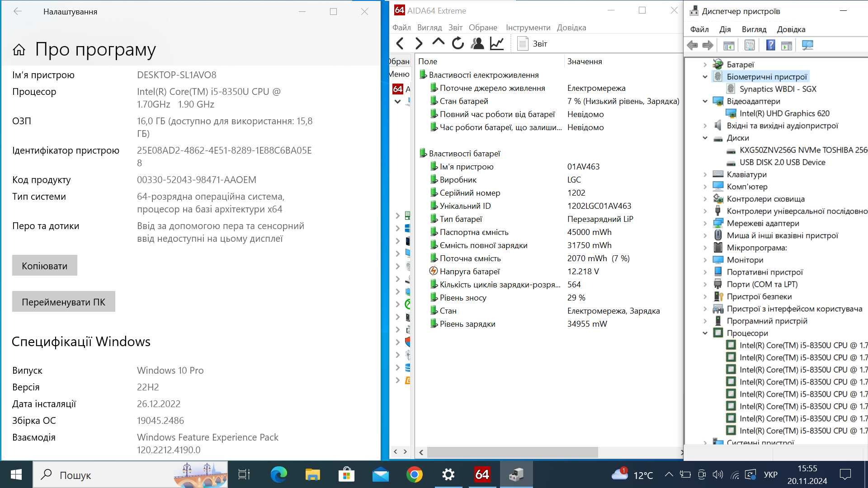Collapse Відеоадаптери node
The image size is (868, 488).
pos(705,101)
